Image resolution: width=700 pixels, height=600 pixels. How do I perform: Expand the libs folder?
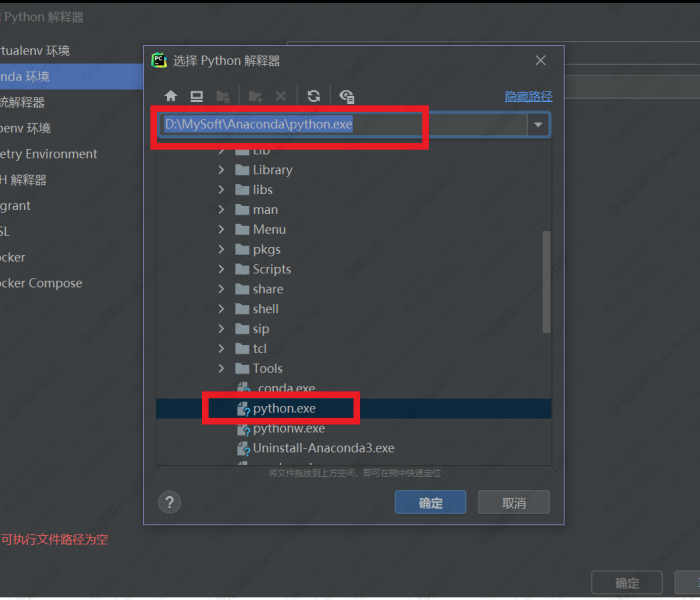point(221,189)
